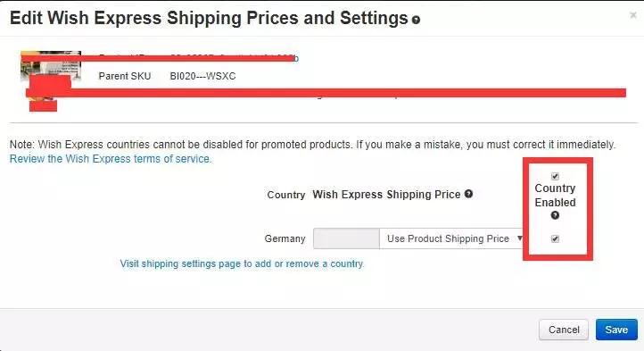Uncheck the Germany country enabled checkbox

[555, 238]
